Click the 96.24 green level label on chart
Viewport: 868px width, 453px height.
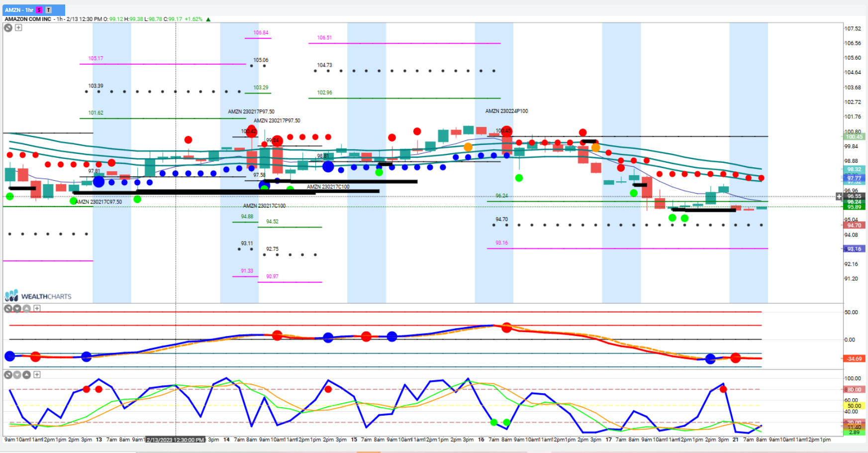pyautogui.click(x=502, y=196)
